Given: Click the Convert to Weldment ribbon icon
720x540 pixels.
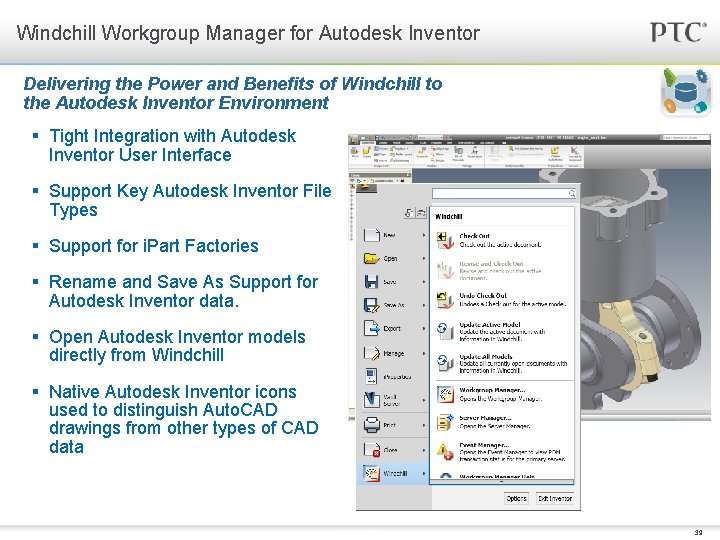Looking at the screenshot, I should pos(574,151).
